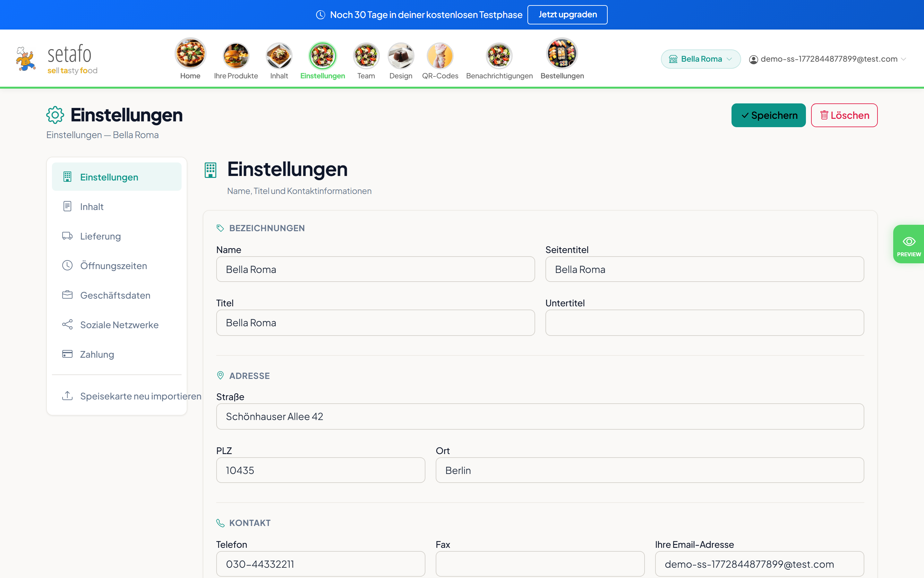Image resolution: width=924 pixels, height=578 pixels.
Task: Expand the account menu chevron next to email
Action: 903,59
